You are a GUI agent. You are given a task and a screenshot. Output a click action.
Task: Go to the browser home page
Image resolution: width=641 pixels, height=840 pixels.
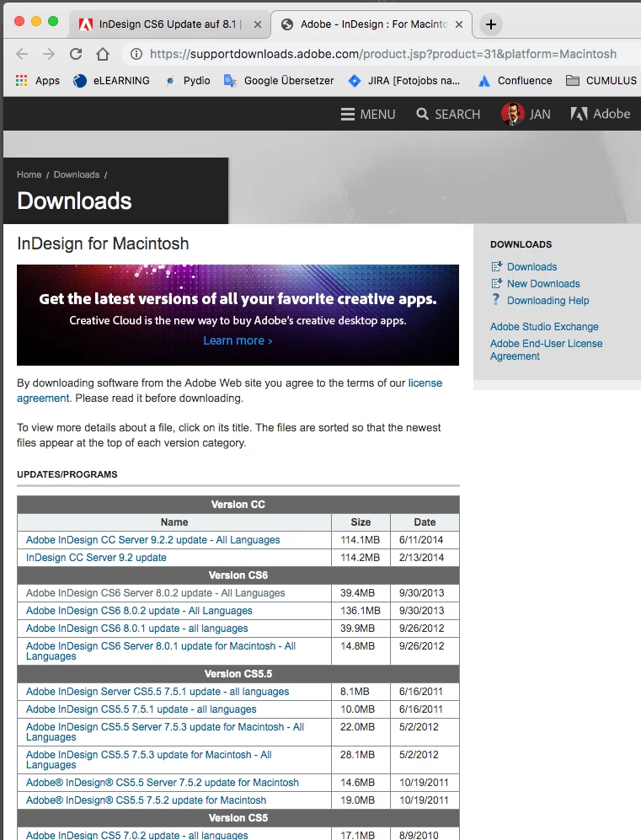click(103, 54)
